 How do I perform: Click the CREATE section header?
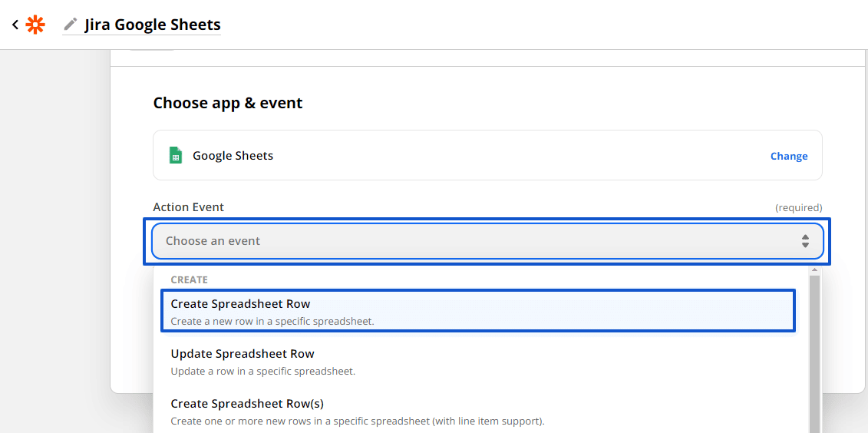click(190, 279)
